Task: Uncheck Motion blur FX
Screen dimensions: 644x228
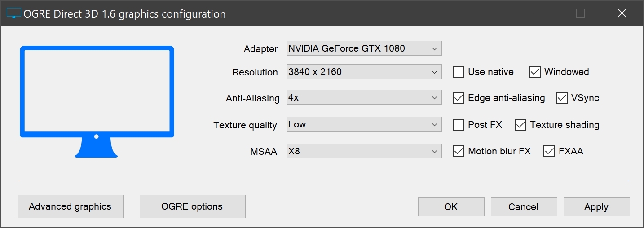Action: tap(459, 152)
